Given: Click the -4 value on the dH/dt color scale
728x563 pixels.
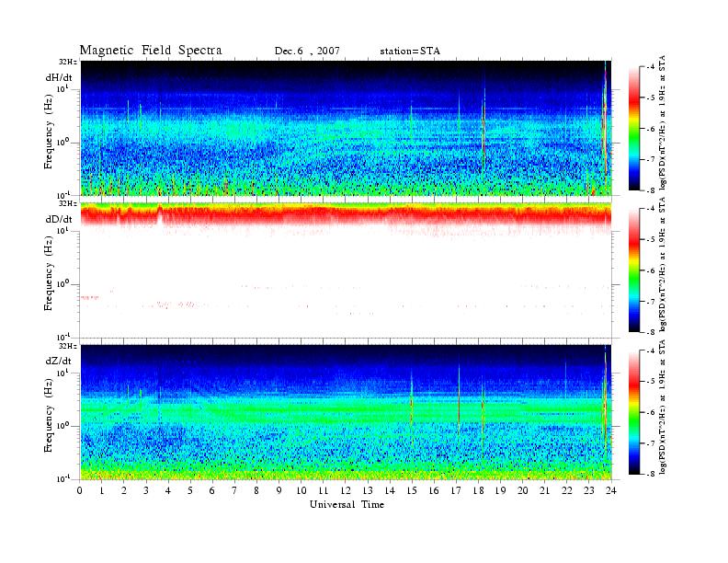Looking at the screenshot, I should pyautogui.click(x=650, y=67).
